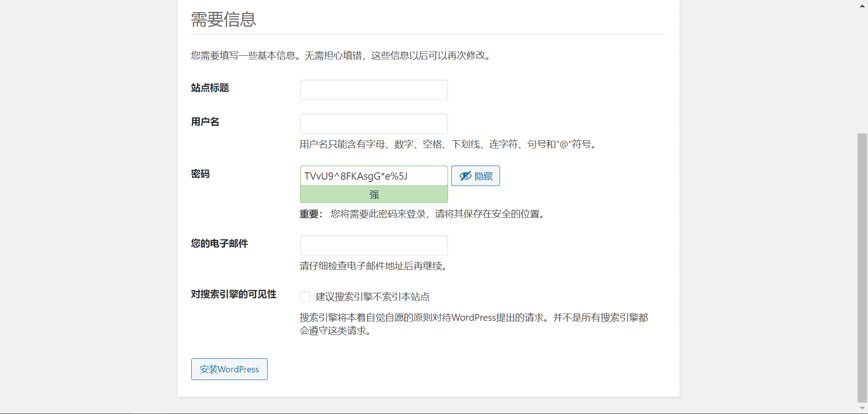Click the scrollbar down arrow

click(863, 408)
